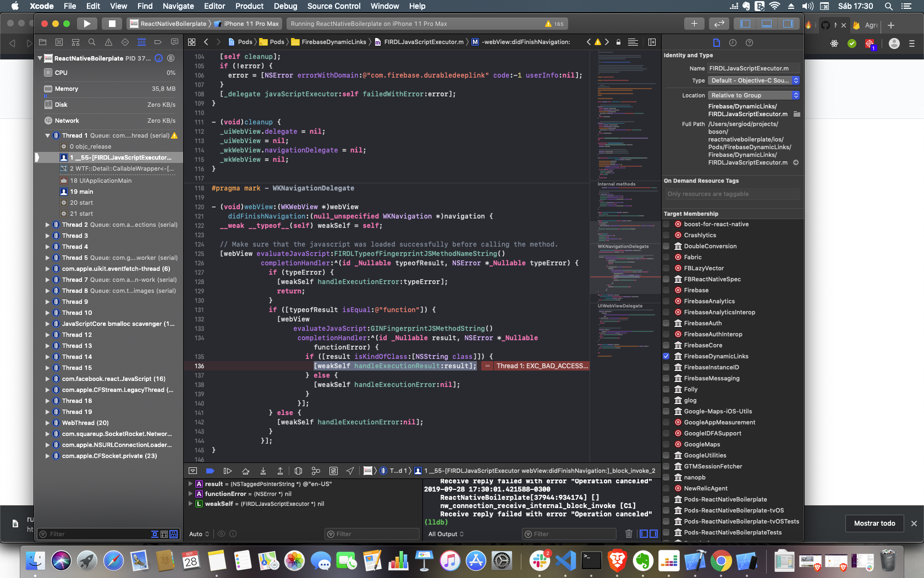Click Debug View Hierarchy button
The height and width of the screenshot is (578, 924).
click(298, 471)
